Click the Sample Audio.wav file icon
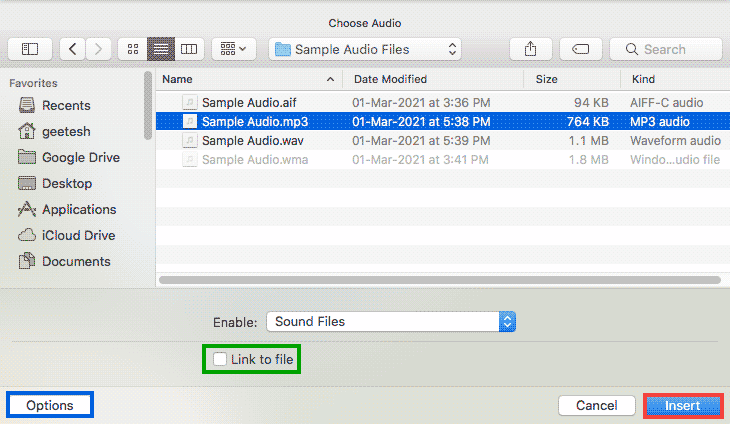 (189, 141)
